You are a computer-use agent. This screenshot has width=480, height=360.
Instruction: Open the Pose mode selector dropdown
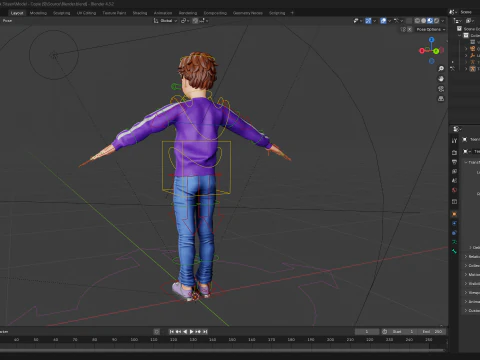click(7, 21)
